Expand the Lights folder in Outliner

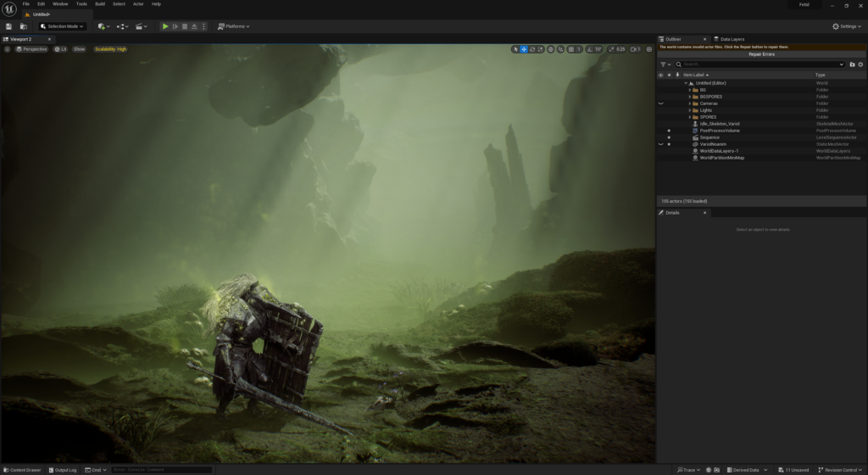point(690,110)
